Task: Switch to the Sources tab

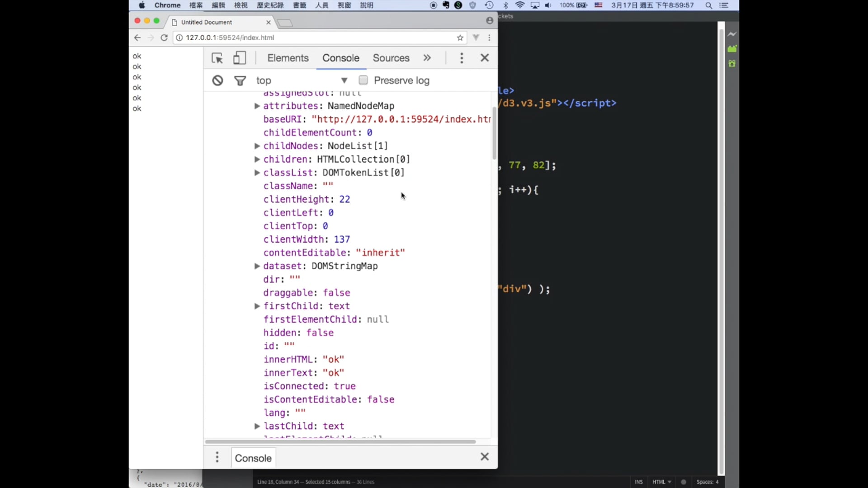Action: 391,58
